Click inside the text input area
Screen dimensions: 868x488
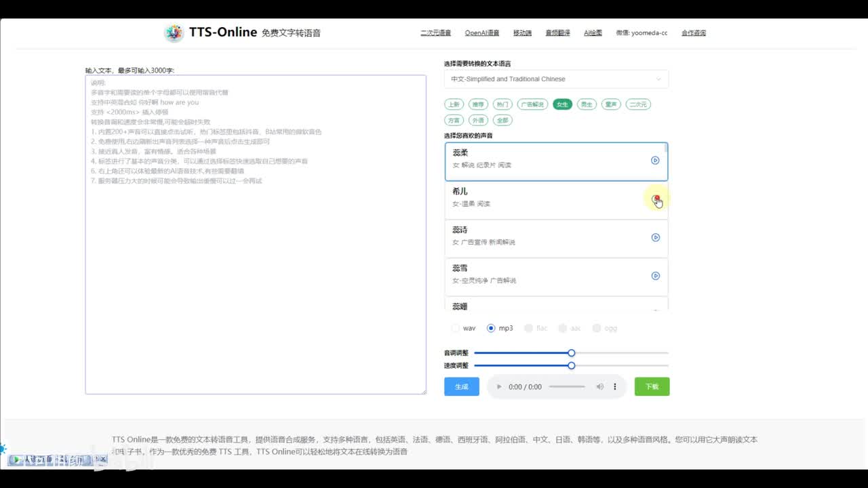255,271
